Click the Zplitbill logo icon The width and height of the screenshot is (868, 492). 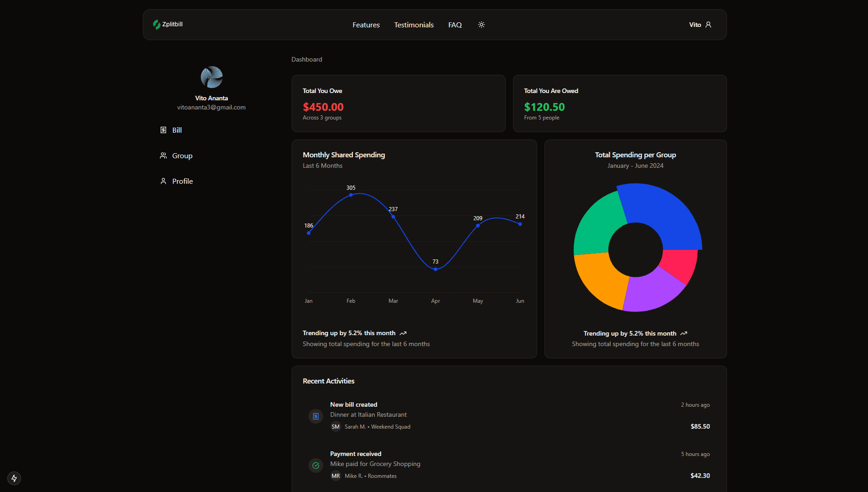[x=157, y=25]
